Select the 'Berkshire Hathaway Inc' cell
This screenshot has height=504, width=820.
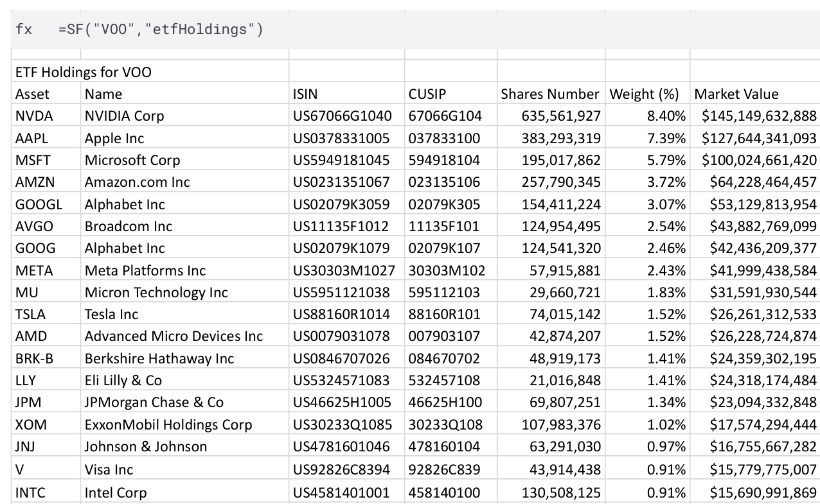point(185,358)
